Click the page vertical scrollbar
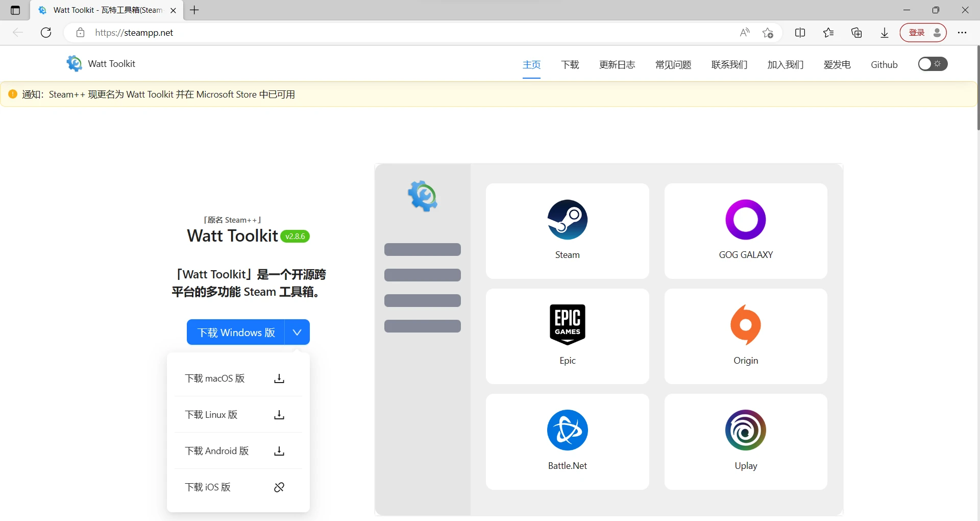This screenshot has width=980, height=521. pos(978,88)
